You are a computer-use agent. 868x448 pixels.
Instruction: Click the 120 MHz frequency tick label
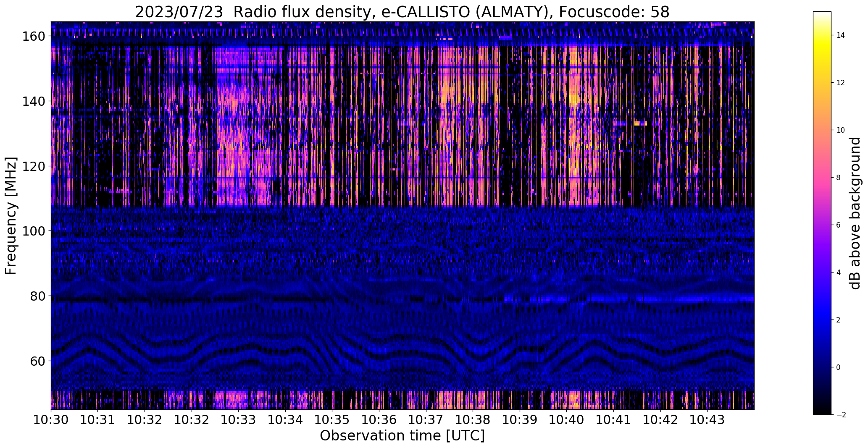[34, 166]
